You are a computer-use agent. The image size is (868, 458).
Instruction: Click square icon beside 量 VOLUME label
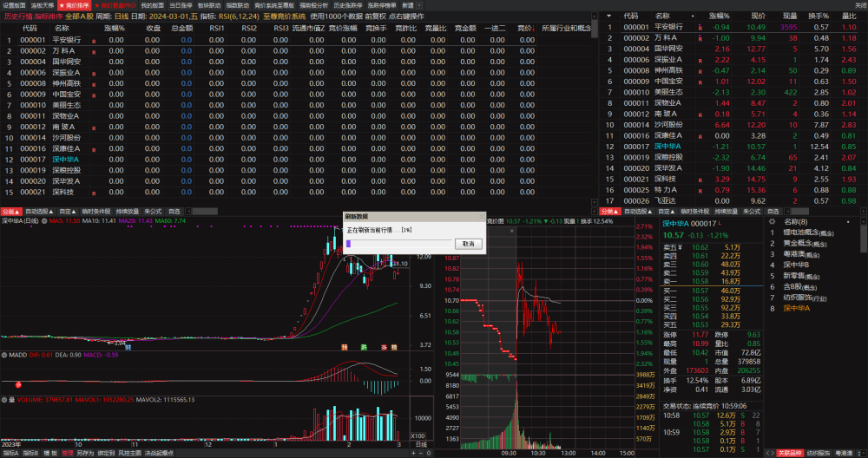pos(4,399)
